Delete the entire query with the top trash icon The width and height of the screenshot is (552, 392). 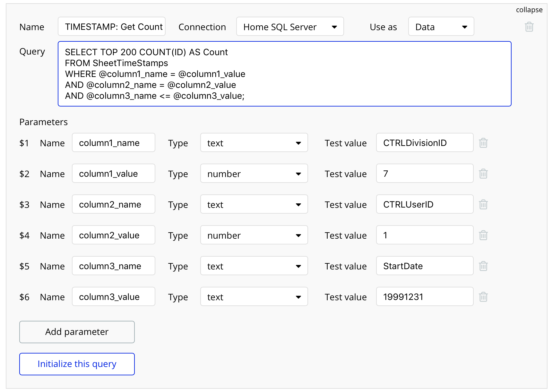(x=529, y=27)
